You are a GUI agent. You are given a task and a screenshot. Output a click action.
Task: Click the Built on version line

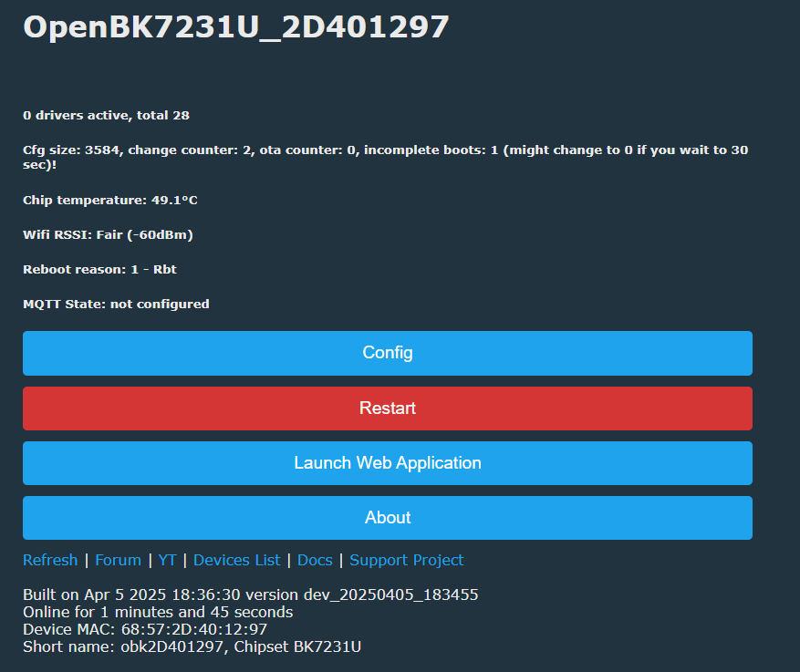(x=251, y=594)
